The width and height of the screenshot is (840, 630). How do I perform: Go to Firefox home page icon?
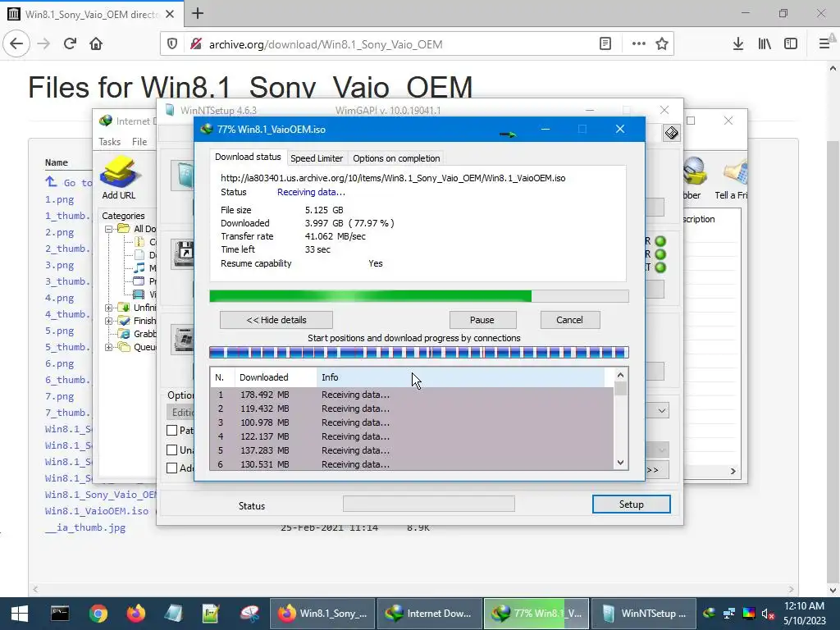(x=96, y=44)
